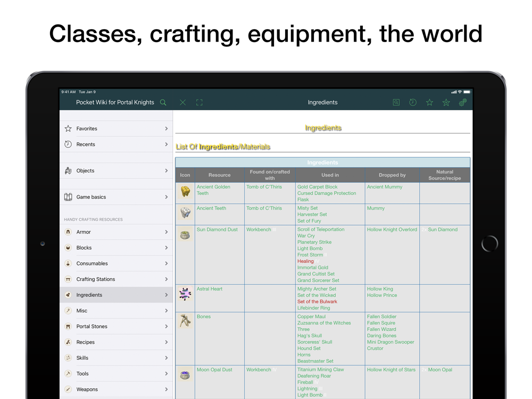This screenshot has width=532, height=399.
Task: Tap the star icon next to the history clock
Action: point(429,103)
